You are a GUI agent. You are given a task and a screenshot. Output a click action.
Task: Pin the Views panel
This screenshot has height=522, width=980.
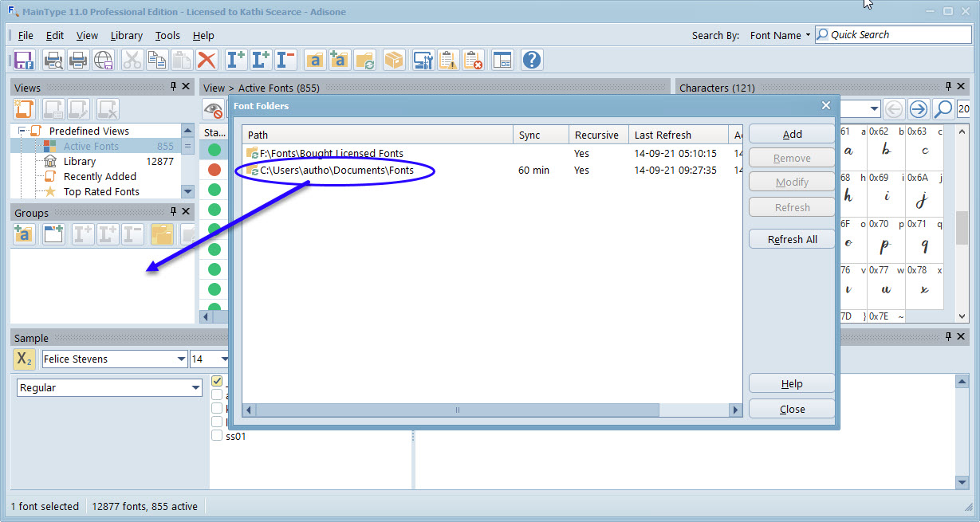coord(173,87)
